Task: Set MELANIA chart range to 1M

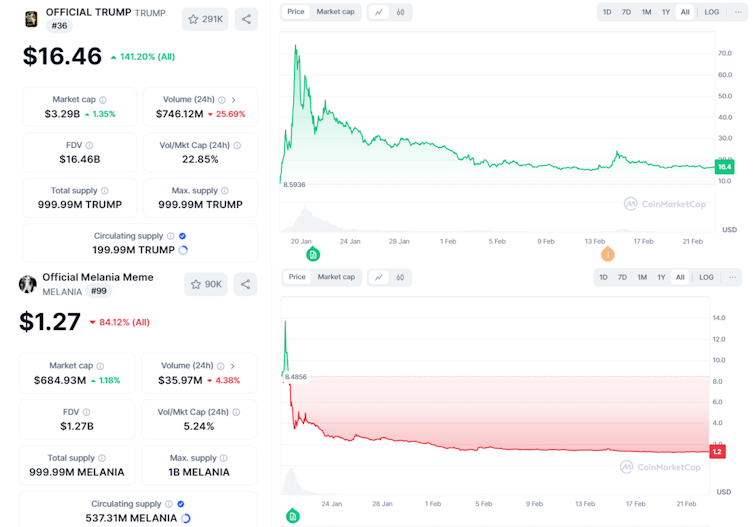Action: point(642,277)
